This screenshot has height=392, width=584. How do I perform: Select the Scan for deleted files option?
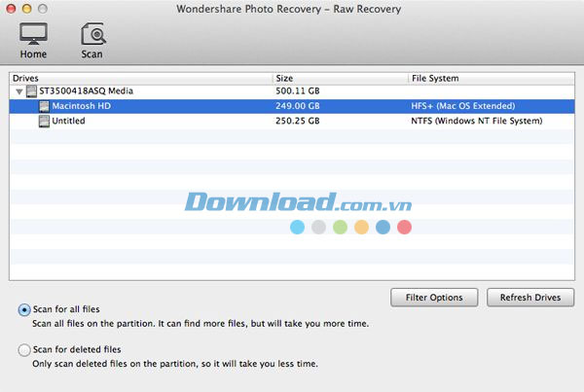[x=24, y=350]
